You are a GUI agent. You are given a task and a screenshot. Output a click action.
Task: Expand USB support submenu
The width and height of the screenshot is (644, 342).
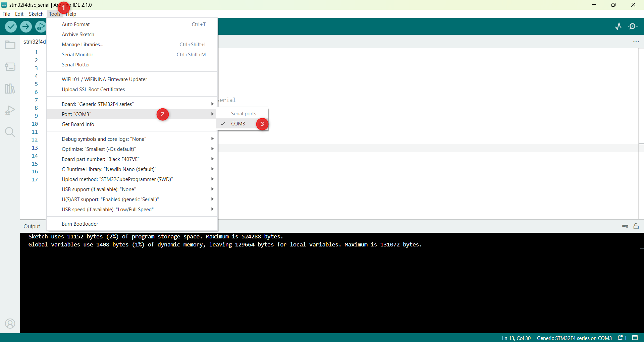click(132, 189)
